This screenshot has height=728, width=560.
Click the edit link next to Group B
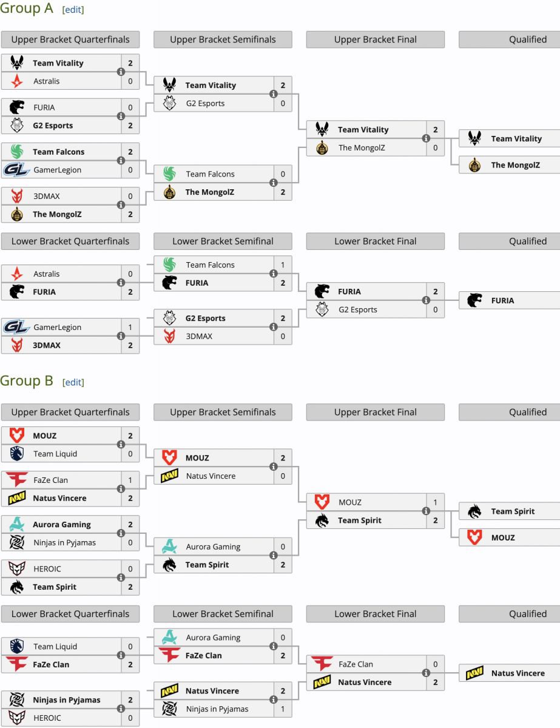pyautogui.click(x=73, y=382)
